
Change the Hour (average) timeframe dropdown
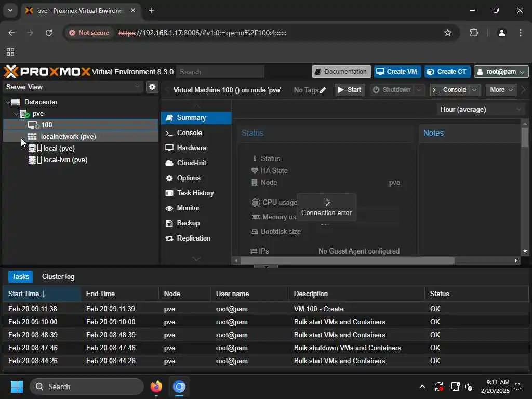481,109
